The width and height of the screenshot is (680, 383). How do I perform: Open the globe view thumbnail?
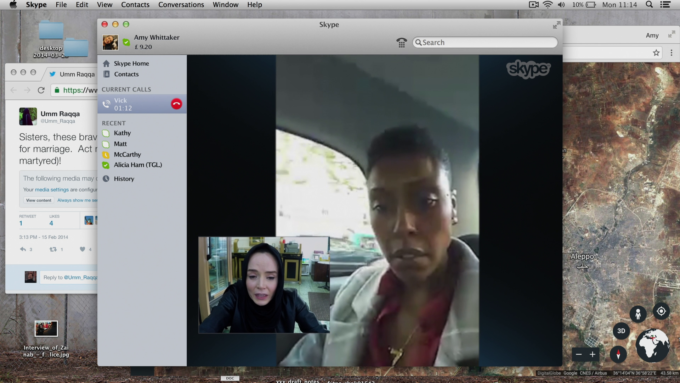653,345
